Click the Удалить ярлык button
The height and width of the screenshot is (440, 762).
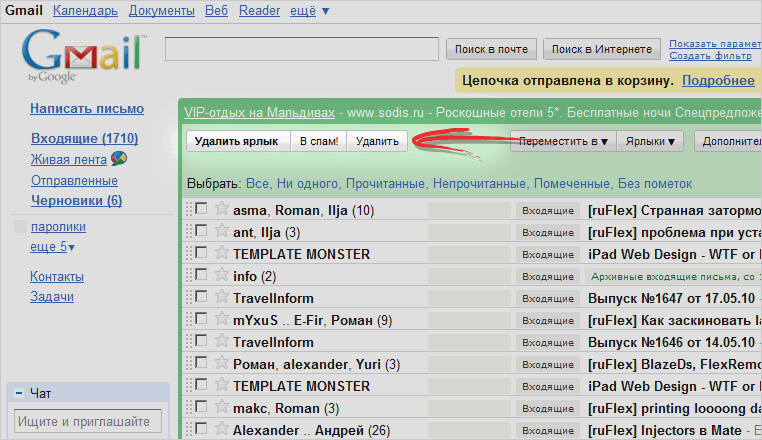[238, 141]
